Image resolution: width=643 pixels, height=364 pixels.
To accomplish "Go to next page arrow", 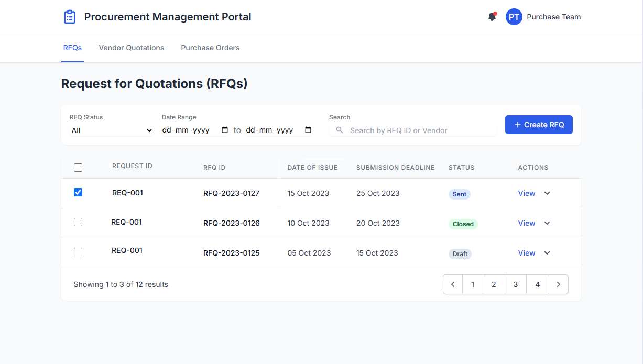I will pyautogui.click(x=559, y=284).
